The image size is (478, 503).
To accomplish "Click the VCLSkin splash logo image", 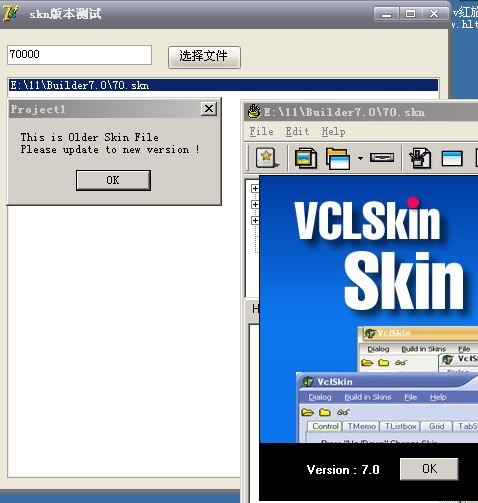I will tap(368, 309).
